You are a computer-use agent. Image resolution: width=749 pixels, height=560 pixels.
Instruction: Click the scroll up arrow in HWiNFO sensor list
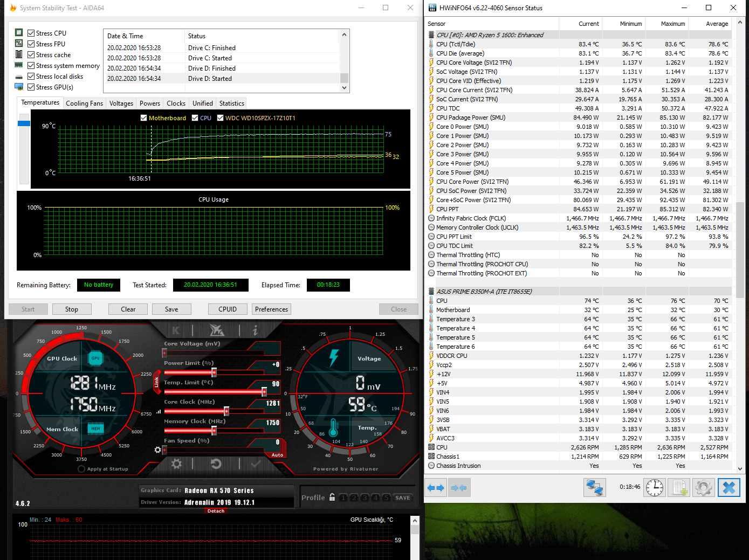tap(740, 23)
